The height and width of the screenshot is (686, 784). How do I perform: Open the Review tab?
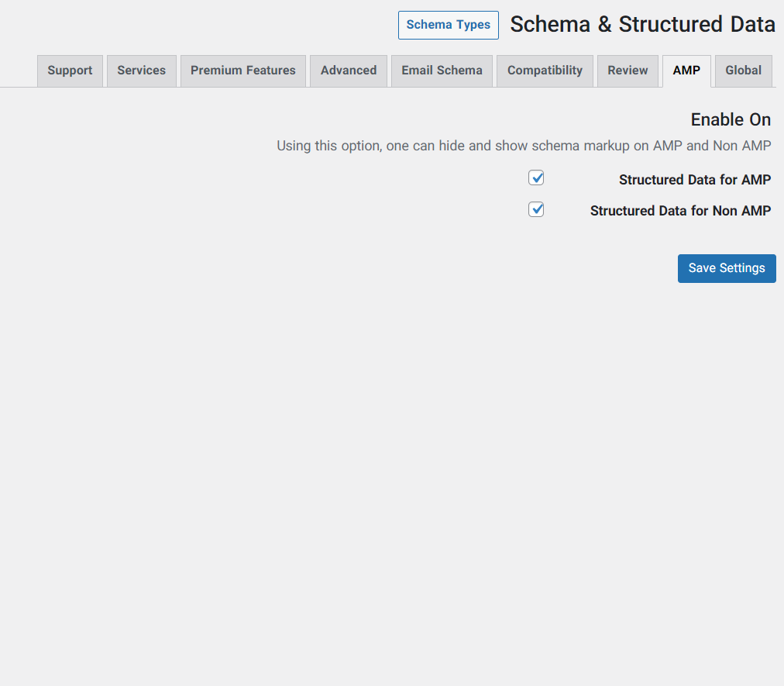click(x=628, y=71)
